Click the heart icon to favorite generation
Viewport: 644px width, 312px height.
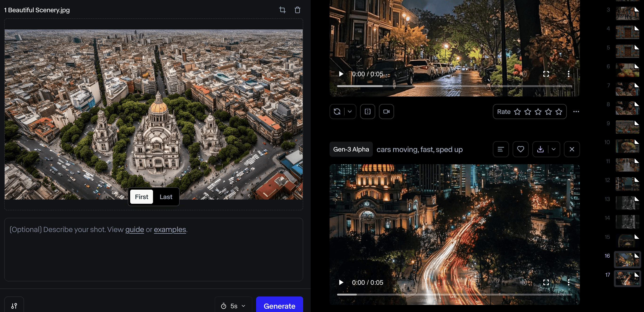point(520,149)
